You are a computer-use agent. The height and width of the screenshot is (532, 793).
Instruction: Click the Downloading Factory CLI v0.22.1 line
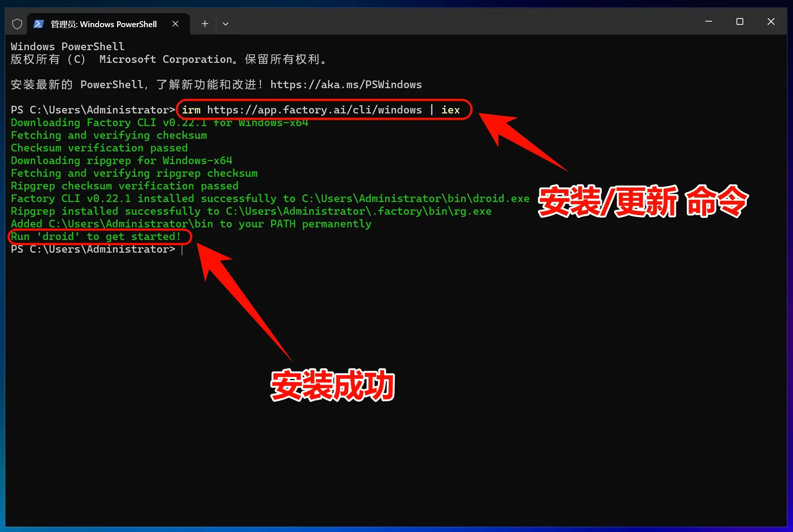click(159, 122)
